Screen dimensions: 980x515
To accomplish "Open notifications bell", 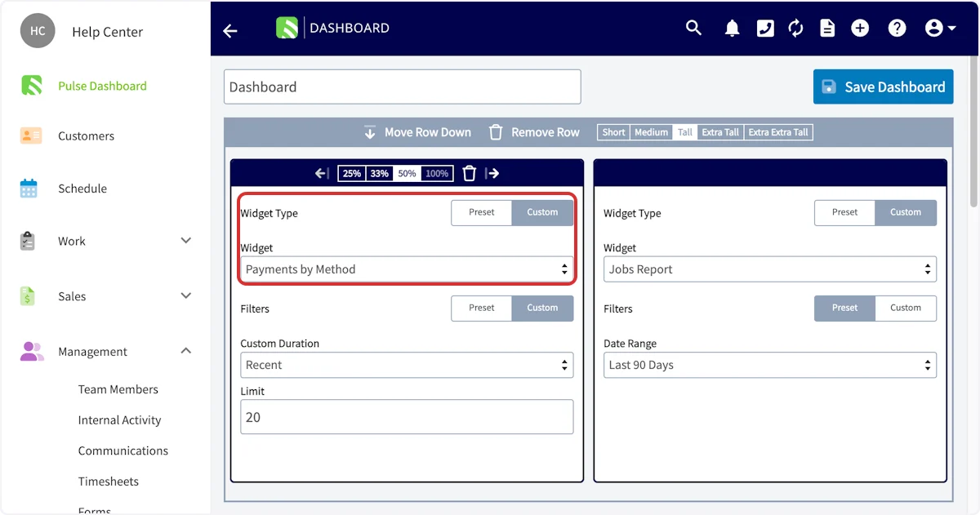I will [733, 29].
